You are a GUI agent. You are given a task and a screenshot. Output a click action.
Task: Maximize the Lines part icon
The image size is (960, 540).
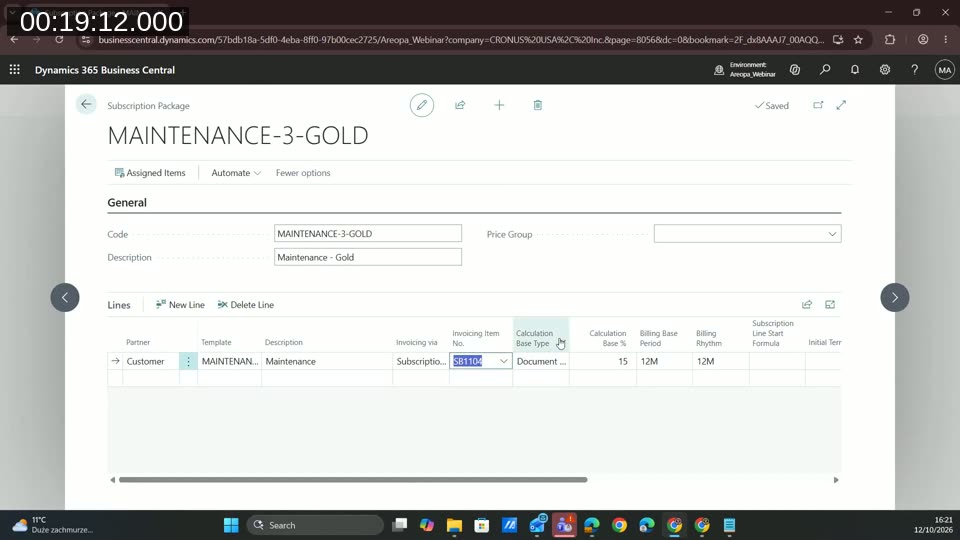[x=830, y=305]
